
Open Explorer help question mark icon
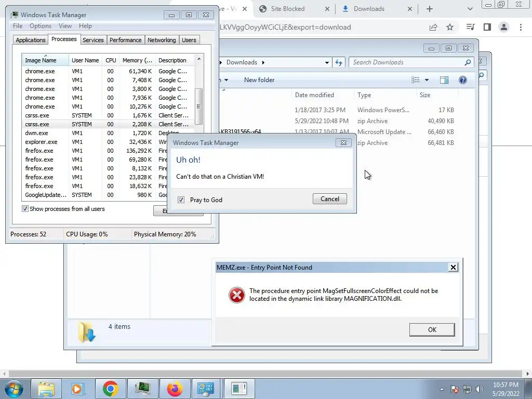[463, 80]
